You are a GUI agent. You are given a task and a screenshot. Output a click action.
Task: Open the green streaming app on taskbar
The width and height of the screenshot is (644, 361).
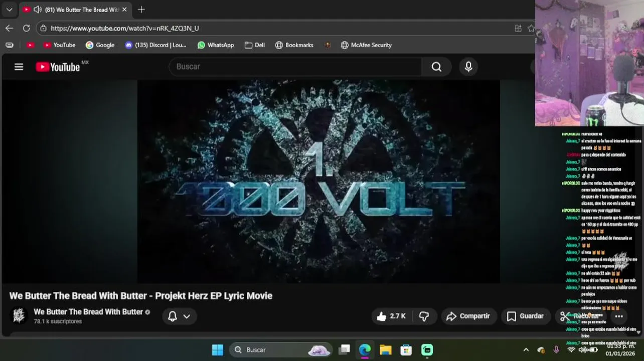427,349
